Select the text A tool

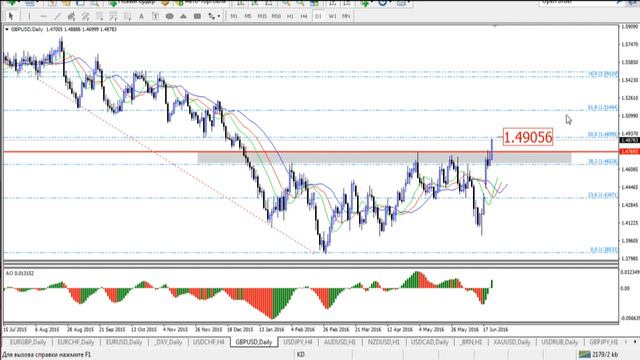click(141, 16)
